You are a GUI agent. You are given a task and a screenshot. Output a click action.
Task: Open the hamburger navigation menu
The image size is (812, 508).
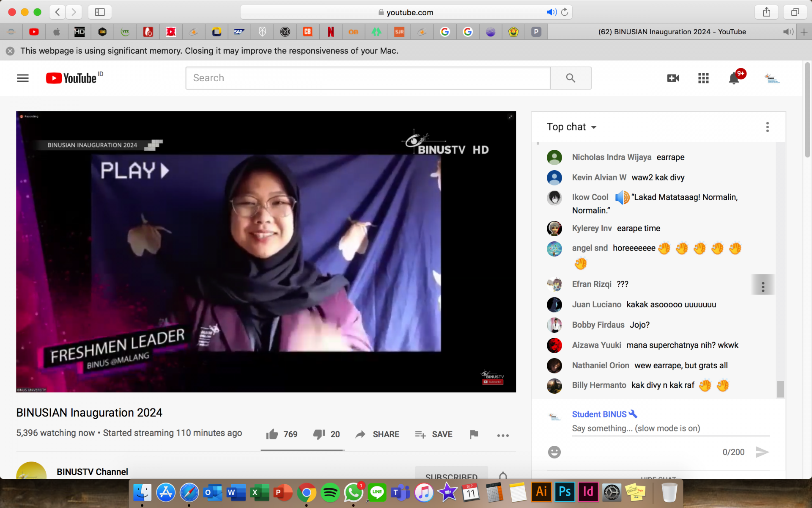coord(22,78)
